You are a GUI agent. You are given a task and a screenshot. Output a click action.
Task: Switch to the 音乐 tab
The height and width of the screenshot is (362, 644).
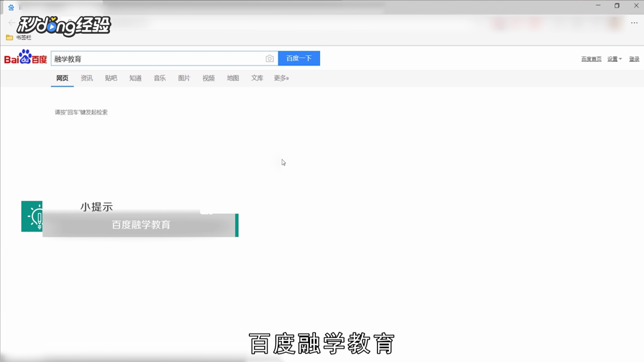[159, 78]
